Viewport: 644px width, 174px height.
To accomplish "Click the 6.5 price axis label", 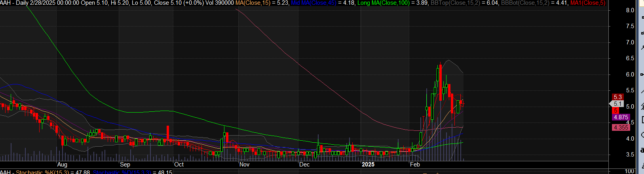I will [x=630, y=58].
